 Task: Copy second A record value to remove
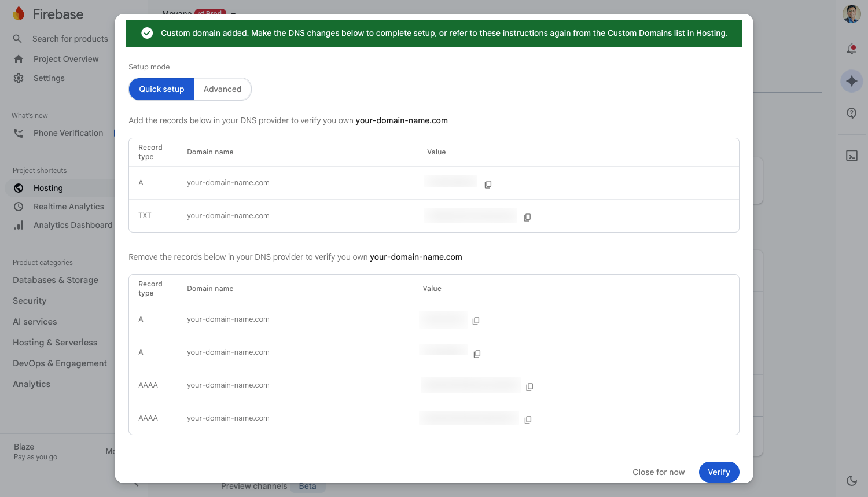pyautogui.click(x=477, y=354)
